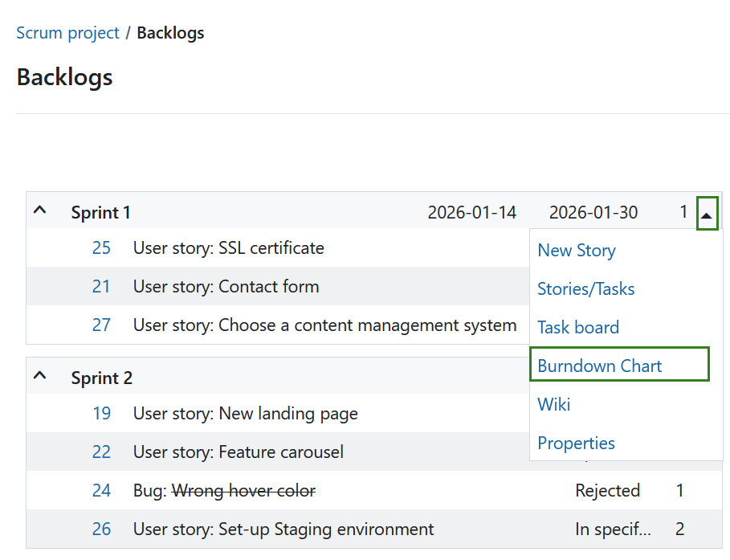Open work package ID 21
This screenshot has height=560, width=730.
pos(101,287)
